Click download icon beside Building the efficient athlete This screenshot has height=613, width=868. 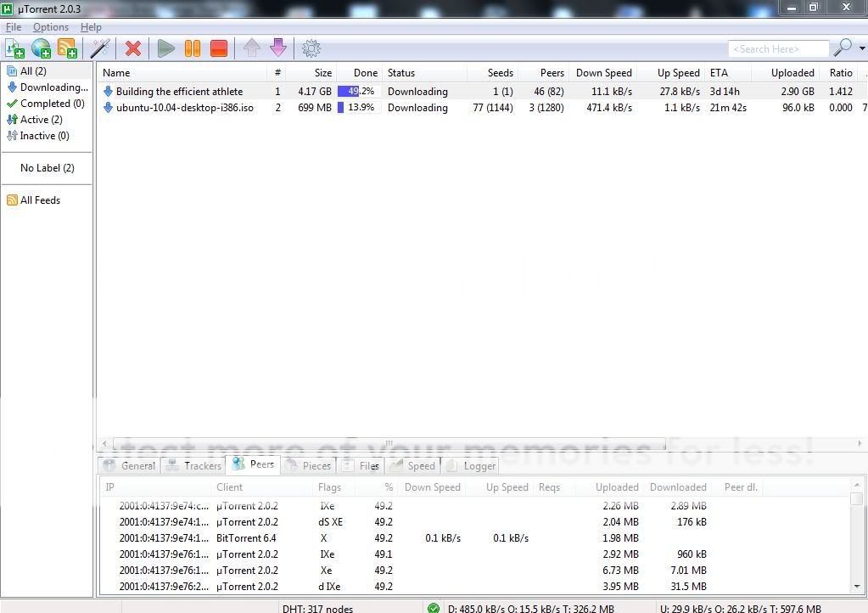pos(109,92)
